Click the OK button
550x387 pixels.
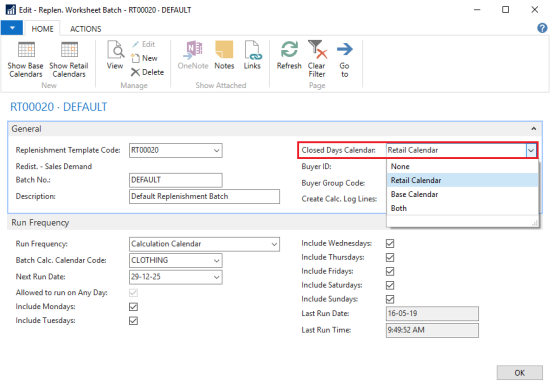point(519,373)
